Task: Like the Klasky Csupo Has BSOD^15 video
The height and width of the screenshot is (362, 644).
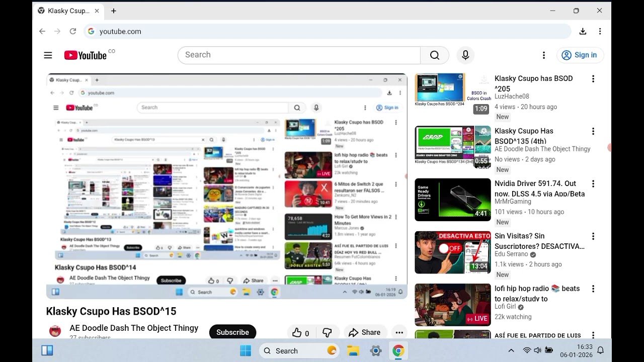Action: click(301, 333)
